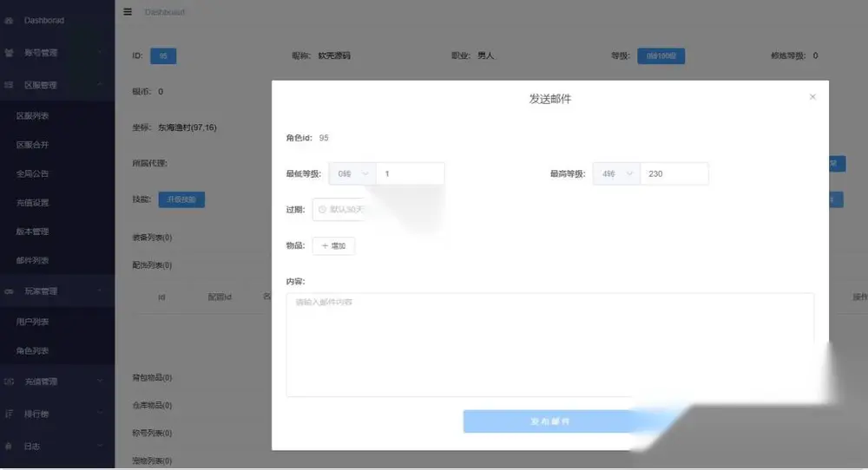Click the 装备列表(0) heading
This screenshot has height=470, width=868.
[152, 238]
